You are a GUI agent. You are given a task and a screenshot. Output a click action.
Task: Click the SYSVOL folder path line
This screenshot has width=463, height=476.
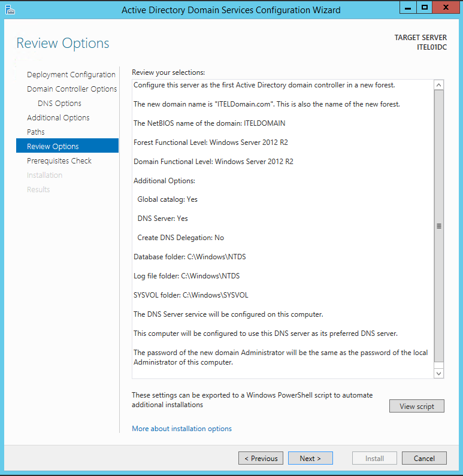190,295
